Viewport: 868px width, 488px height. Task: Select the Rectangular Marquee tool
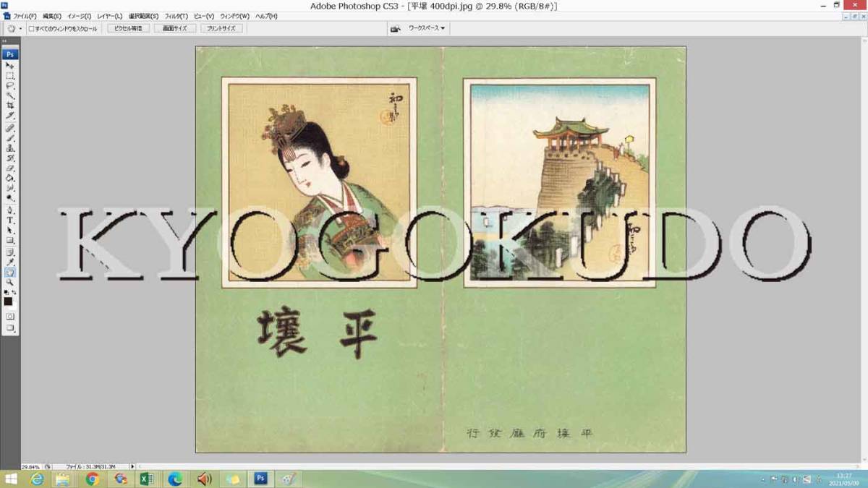point(10,75)
